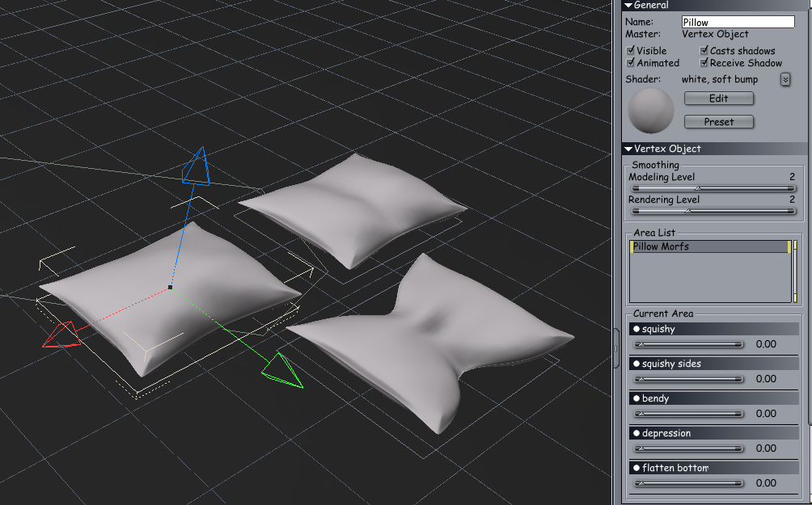The image size is (812, 505).
Task: Click the flatten bottom value 0.00
Action: click(766, 482)
